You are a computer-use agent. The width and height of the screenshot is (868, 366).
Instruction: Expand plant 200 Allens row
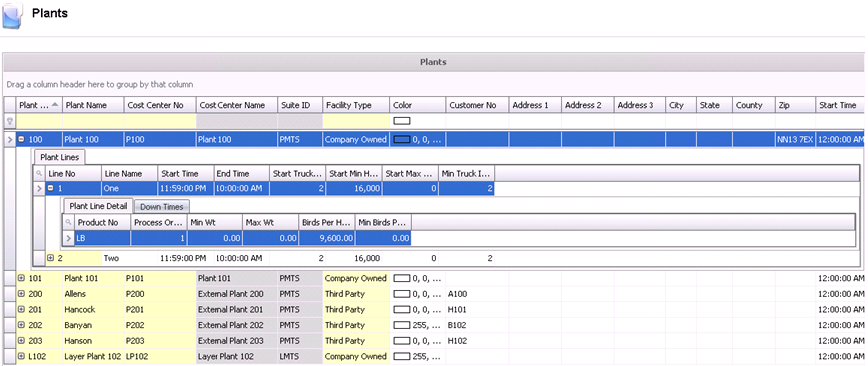(x=22, y=294)
